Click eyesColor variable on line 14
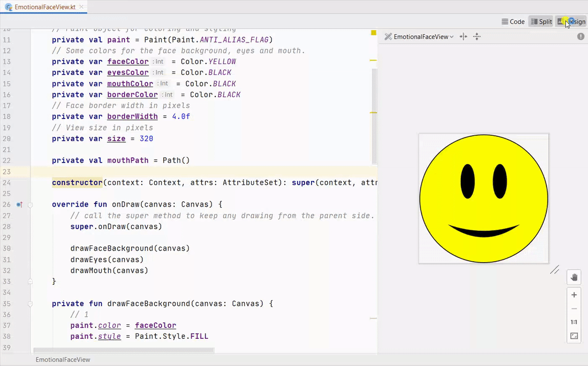Image resolution: width=588 pixels, height=366 pixels. [128, 72]
